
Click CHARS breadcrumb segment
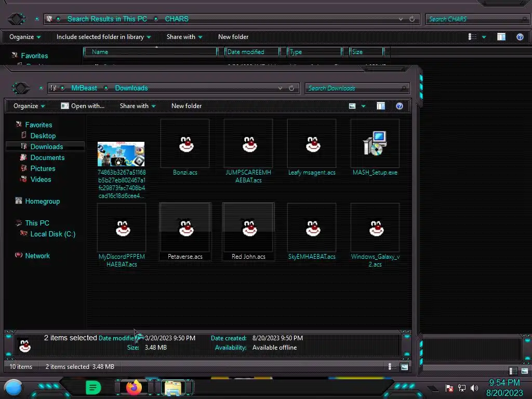(x=177, y=19)
